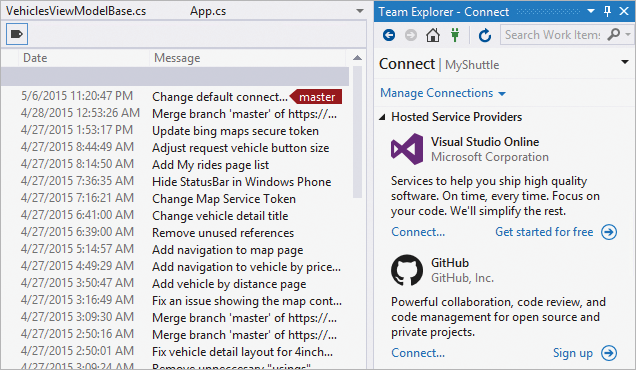Open the document tabs overflow dropdown
Viewport: 636px width, 370px height.
tap(360, 11)
